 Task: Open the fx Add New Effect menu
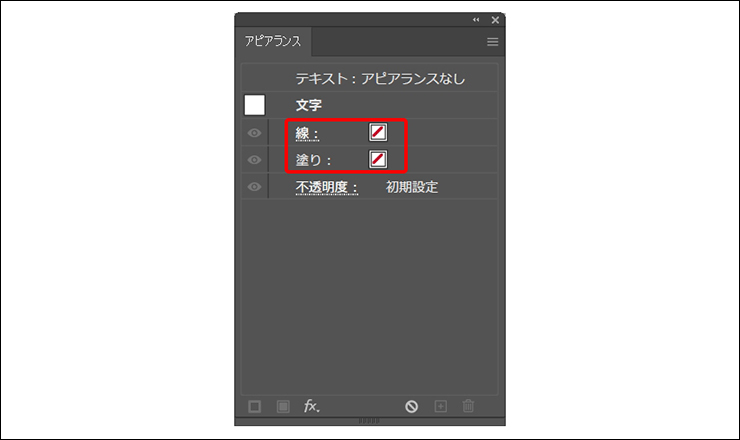click(312, 406)
